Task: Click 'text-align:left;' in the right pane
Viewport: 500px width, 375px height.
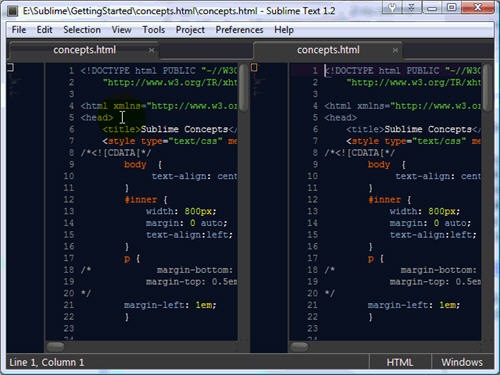Action: coord(433,235)
